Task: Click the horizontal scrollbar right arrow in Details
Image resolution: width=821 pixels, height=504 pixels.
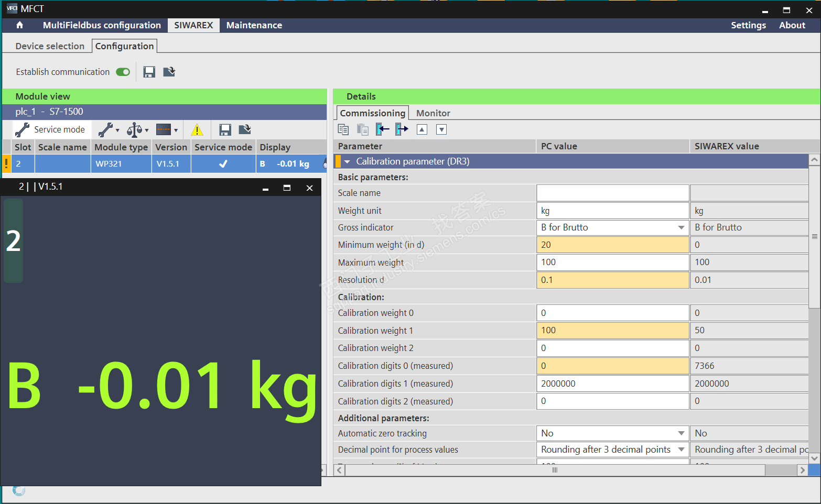Action: (x=802, y=470)
